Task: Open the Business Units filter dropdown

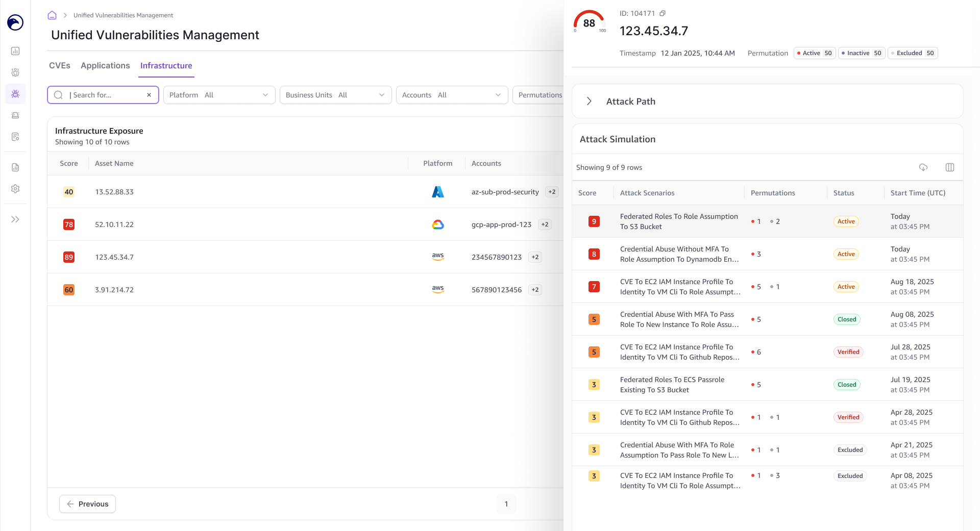Action: [x=336, y=95]
